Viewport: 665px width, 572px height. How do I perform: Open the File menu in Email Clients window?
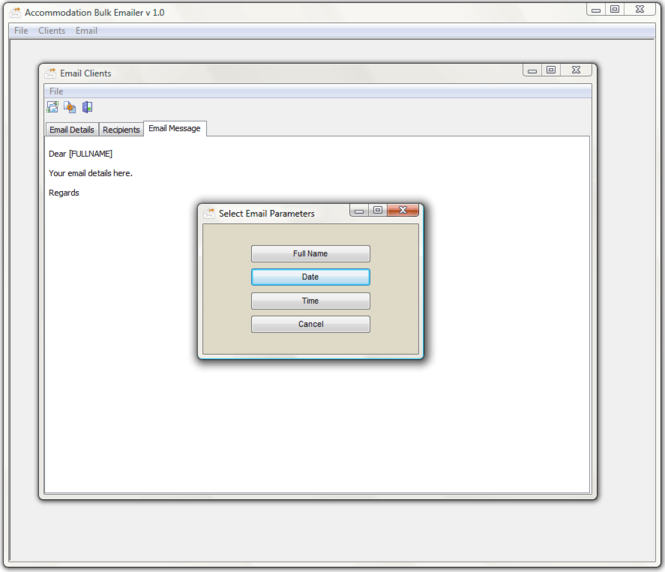coord(56,91)
